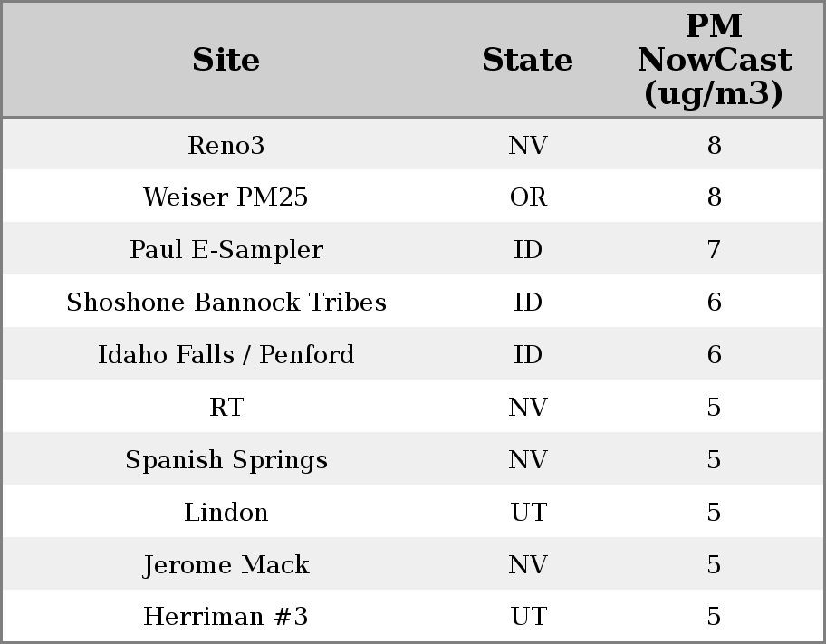826x644 pixels.
Task: Click Paul E-Sampler's value of 7
Action: 714,250
